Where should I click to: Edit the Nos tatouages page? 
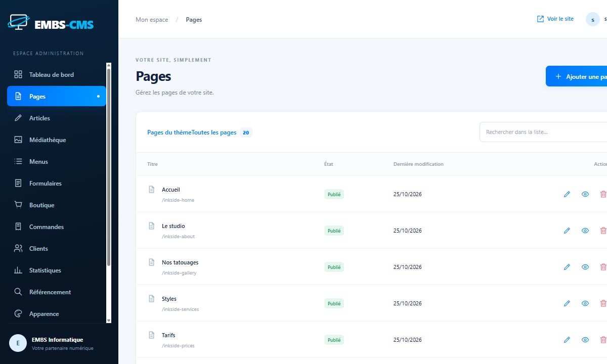click(567, 267)
